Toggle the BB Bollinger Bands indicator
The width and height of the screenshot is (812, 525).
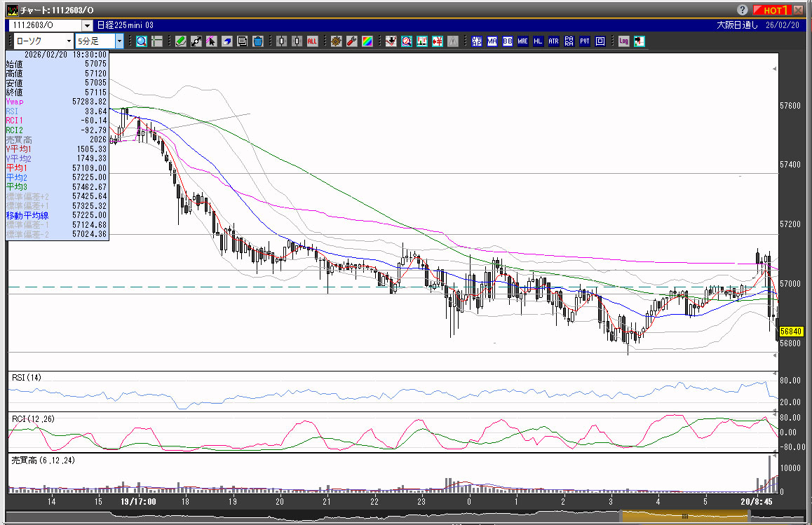coord(507,41)
